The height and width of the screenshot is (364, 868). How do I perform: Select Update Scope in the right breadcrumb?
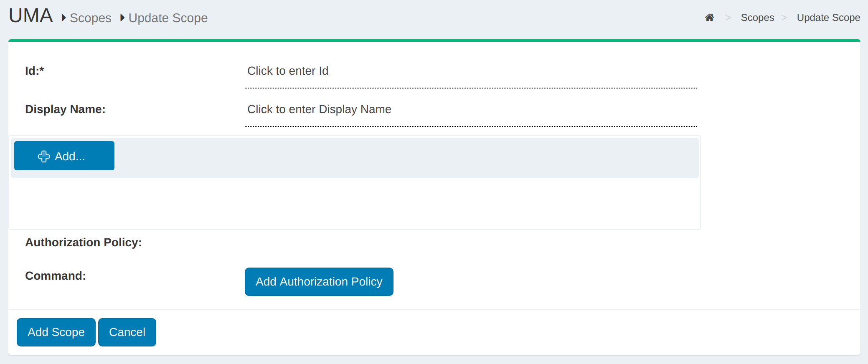point(828,18)
